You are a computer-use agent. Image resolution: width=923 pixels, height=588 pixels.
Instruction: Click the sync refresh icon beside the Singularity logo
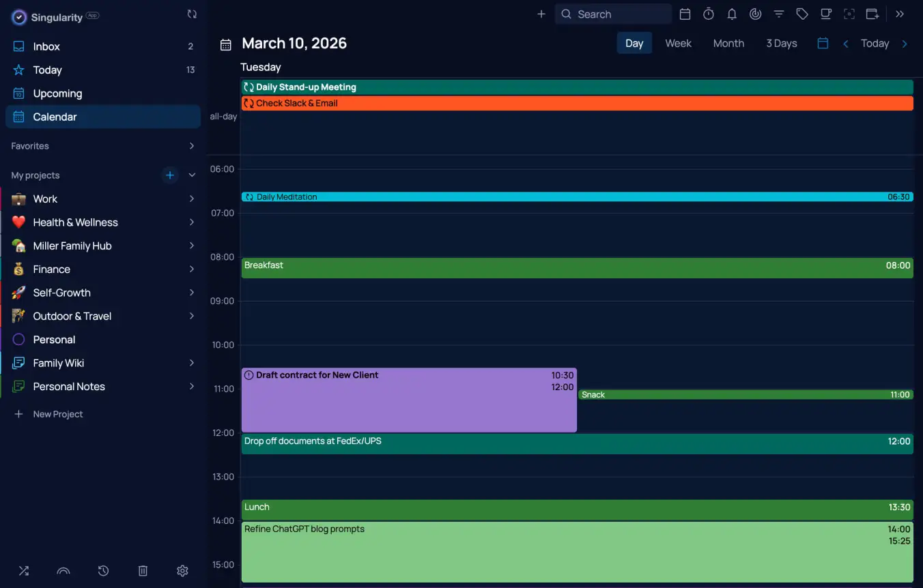tap(192, 14)
